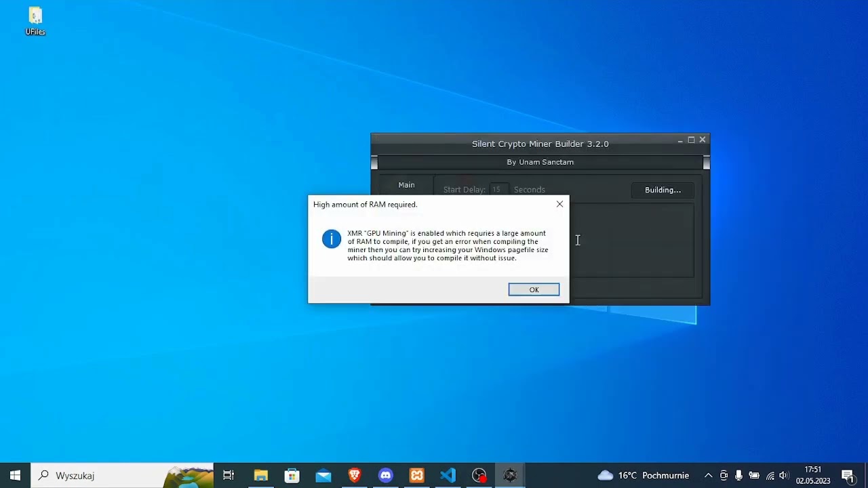Viewport: 868px width, 488px height.
Task: Click the High amount of RAM required title
Action: [x=365, y=204]
